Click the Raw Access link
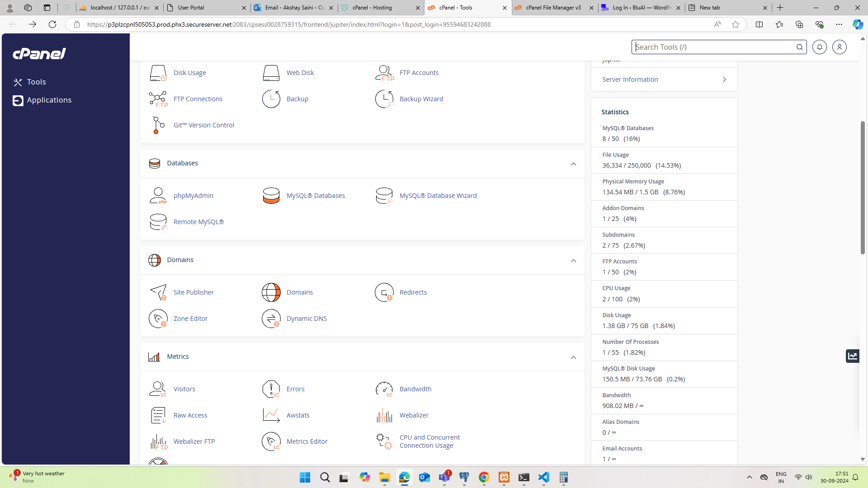The height and width of the screenshot is (488, 868). click(190, 415)
